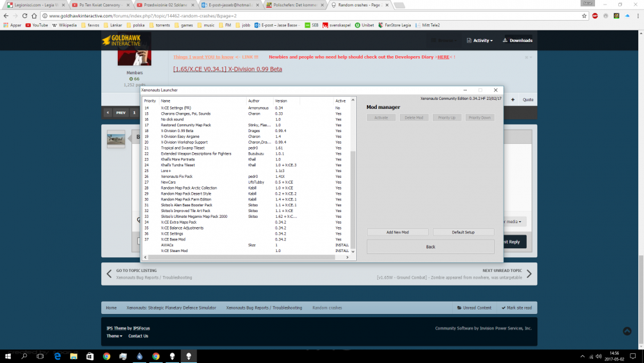
Task: Open Edge from taskbar
Action: pos(57,357)
